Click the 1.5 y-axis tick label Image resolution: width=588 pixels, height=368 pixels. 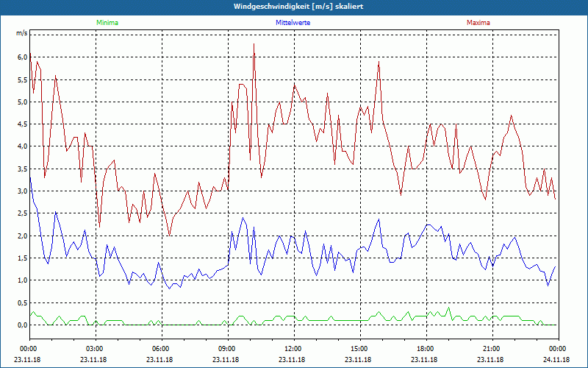point(23,258)
